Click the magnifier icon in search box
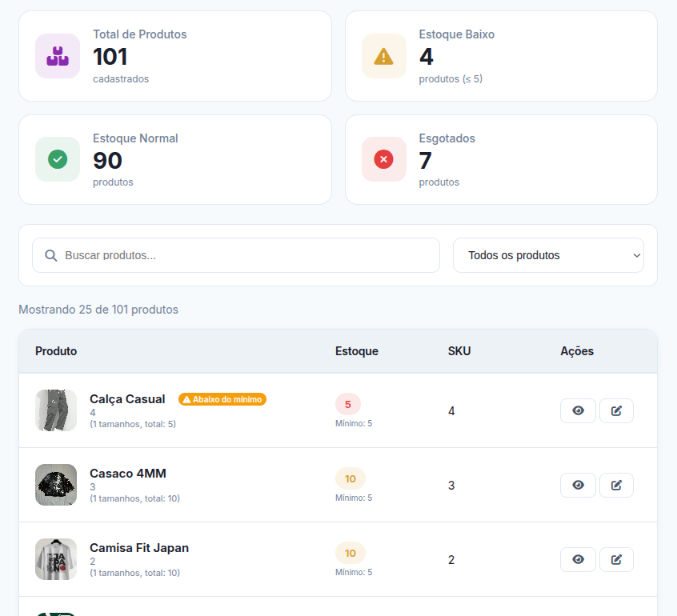The height and width of the screenshot is (616, 677). pyautogui.click(x=51, y=255)
